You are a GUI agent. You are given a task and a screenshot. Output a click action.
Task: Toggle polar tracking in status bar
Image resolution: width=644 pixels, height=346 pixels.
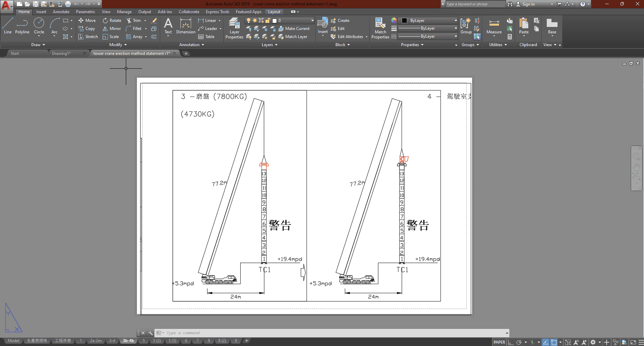pyautogui.click(x=519, y=342)
